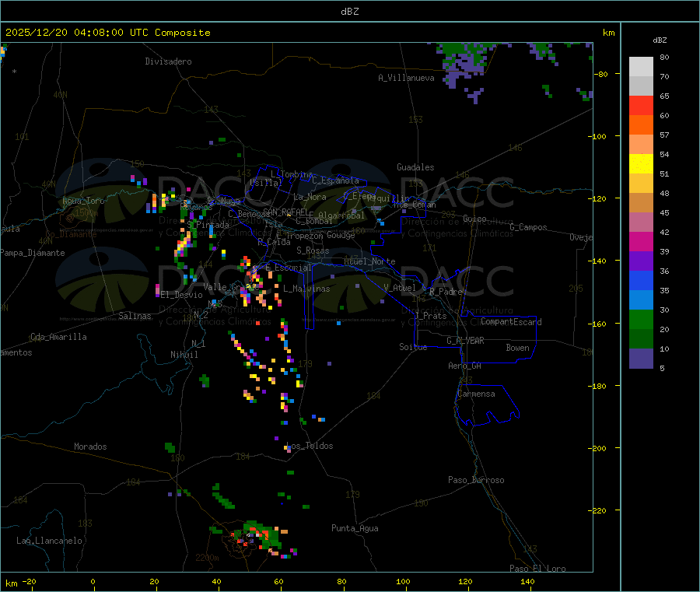This screenshot has width=700, height=592.
Task: Click the Guadales map label
Action: click(x=415, y=167)
